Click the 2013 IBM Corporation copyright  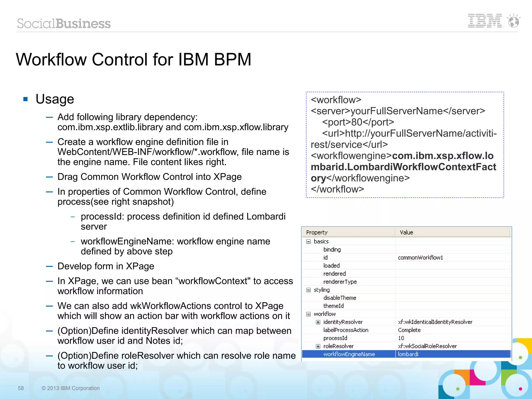coord(71,388)
